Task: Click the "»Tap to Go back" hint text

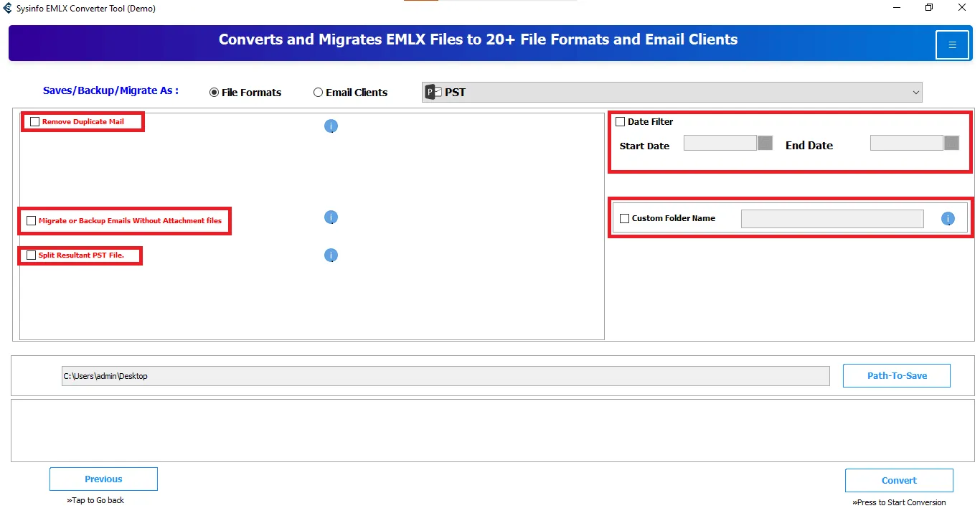Action: coord(95,500)
